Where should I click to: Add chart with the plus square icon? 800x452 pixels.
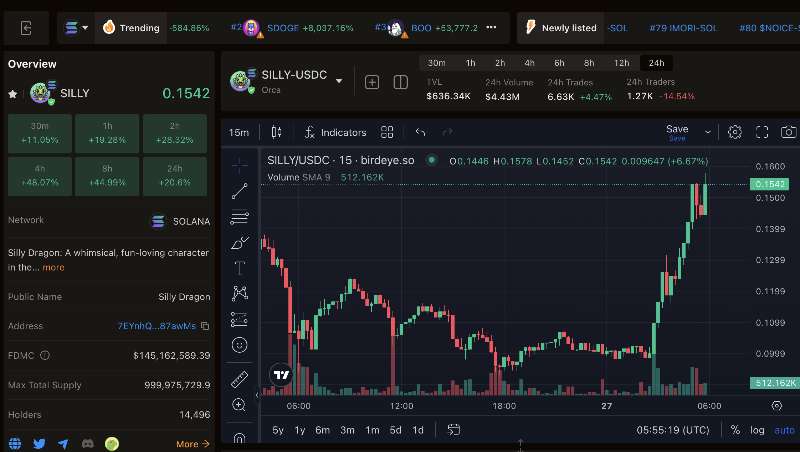(x=372, y=82)
